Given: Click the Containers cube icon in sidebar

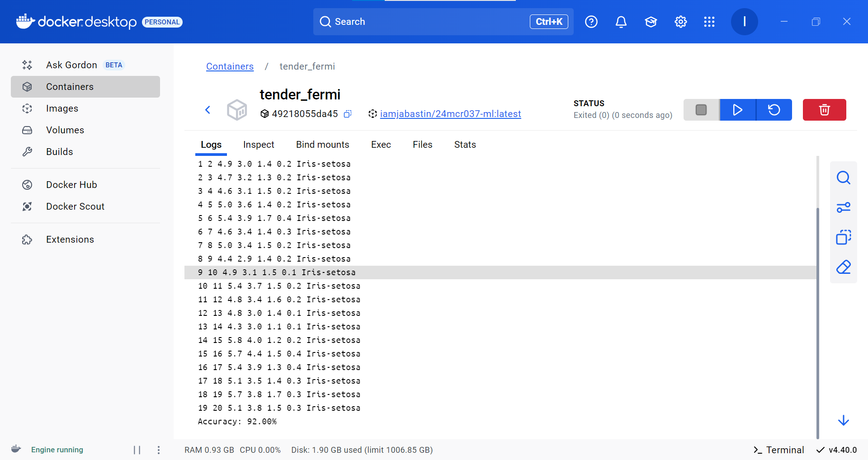Looking at the screenshot, I should coord(27,87).
